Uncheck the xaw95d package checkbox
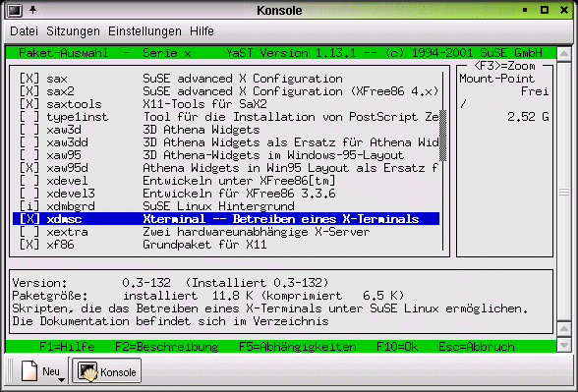The height and width of the screenshot is (392, 578). pyautogui.click(x=29, y=168)
